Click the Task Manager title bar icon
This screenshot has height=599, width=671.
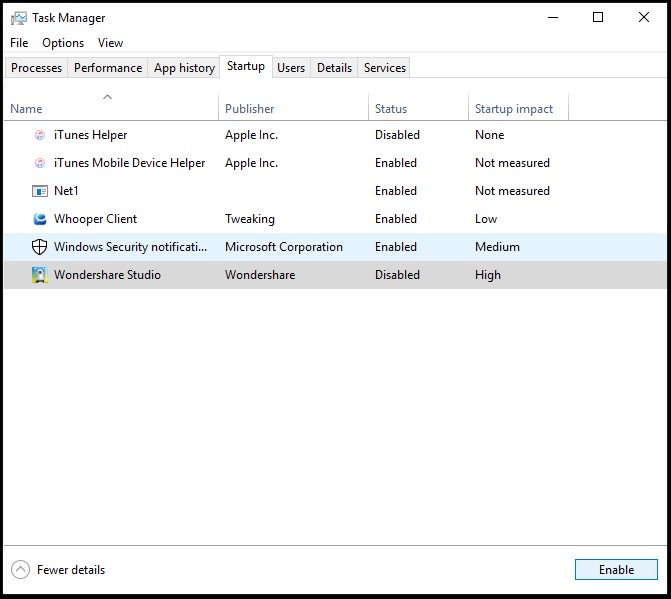pyautogui.click(x=19, y=18)
